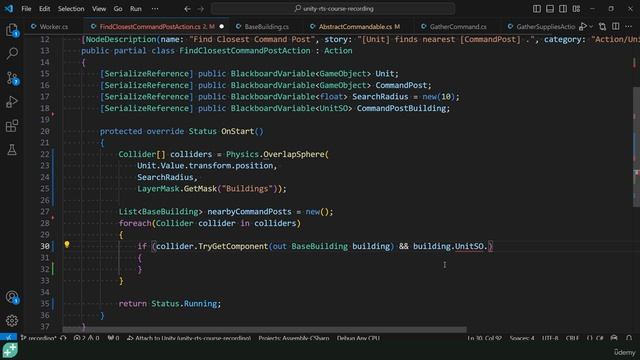Screen dimensions: 640x360
Task: Go back with the left arrow
Action: point(187,9)
